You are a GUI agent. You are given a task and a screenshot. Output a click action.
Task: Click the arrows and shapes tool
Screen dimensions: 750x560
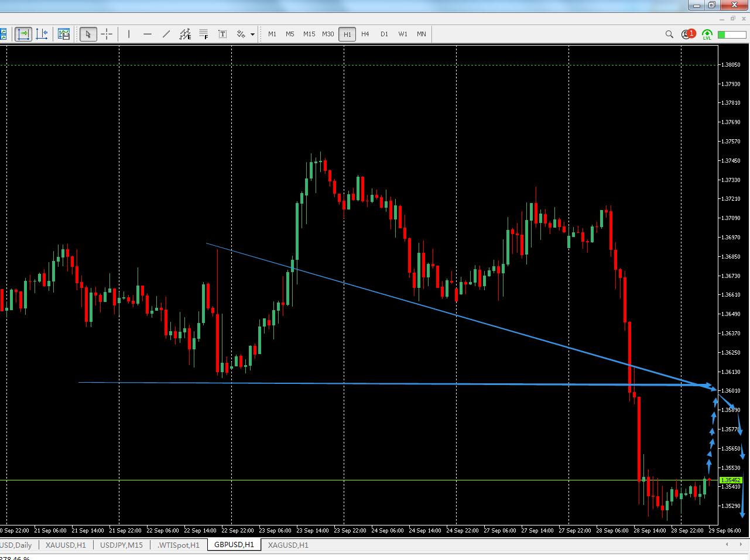point(241,34)
